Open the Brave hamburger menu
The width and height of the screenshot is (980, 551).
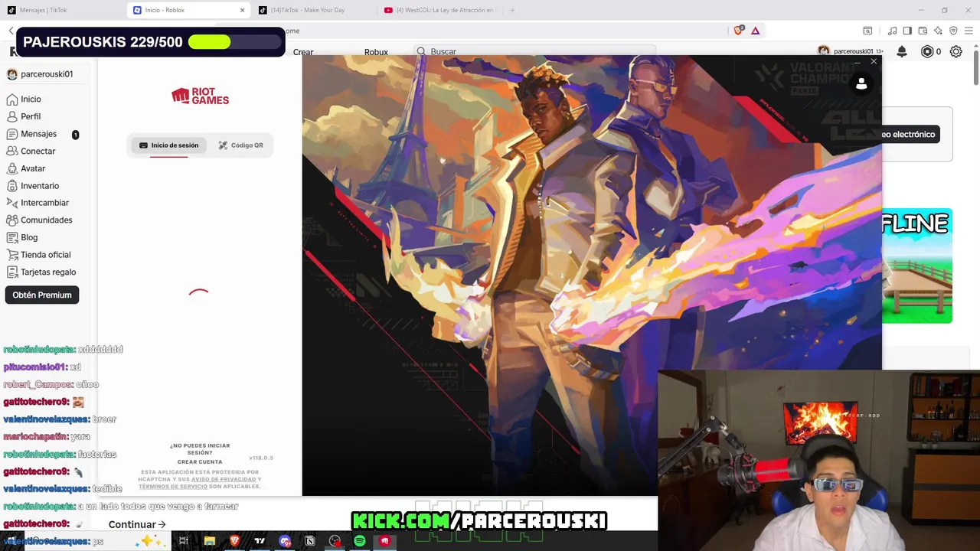pyautogui.click(x=969, y=31)
